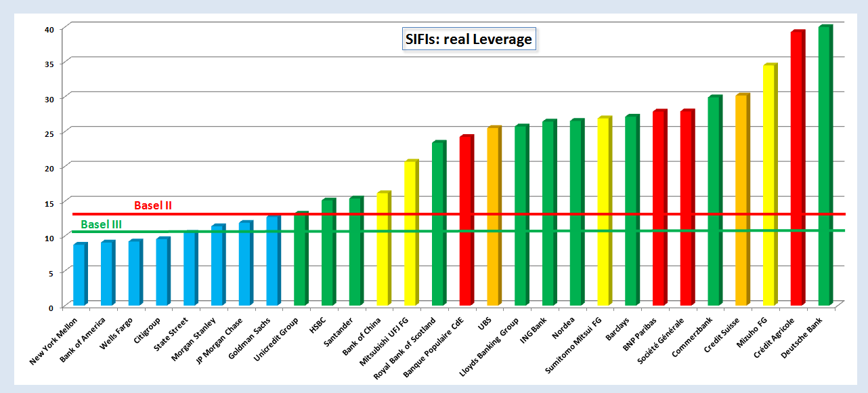The width and height of the screenshot is (868, 393).
Task: Click the Mitsubishi UFJ FG bar
Action: click(x=411, y=232)
